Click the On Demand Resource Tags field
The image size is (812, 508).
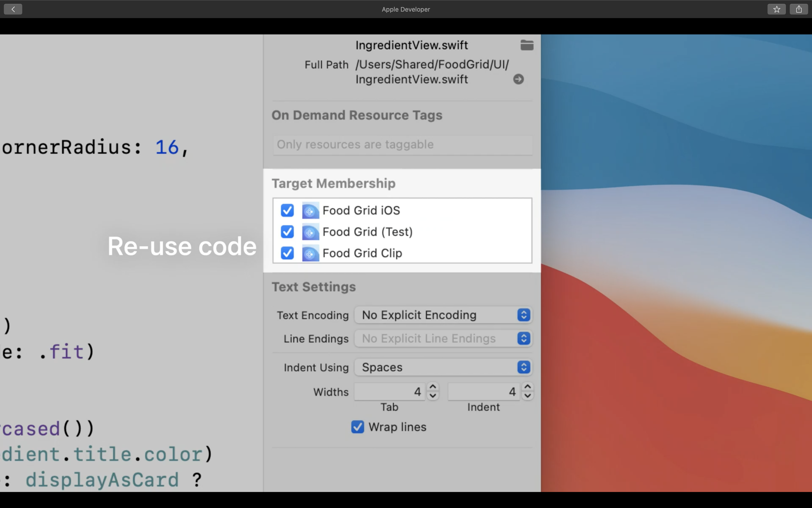pyautogui.click(x=403, y=145)
